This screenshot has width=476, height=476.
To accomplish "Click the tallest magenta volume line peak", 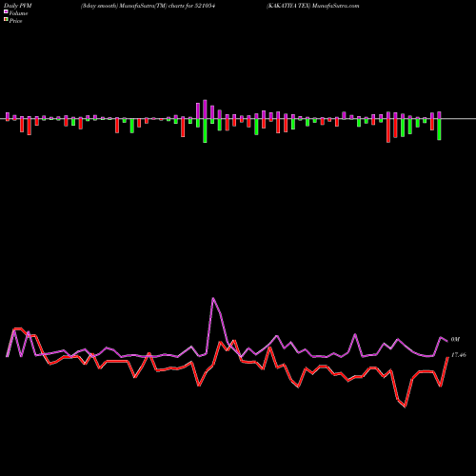I will pyautogui.click(x=213, y=298).
